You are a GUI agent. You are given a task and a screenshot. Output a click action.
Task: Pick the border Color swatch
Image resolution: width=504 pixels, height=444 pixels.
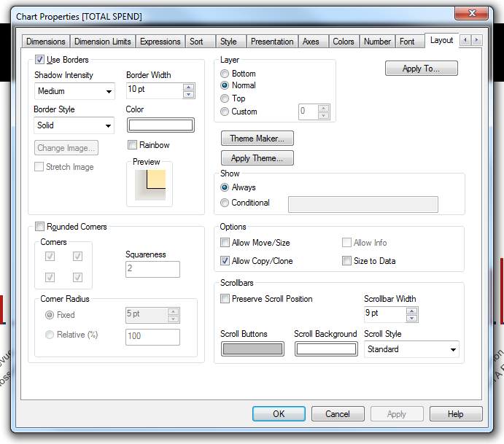coord(160,125)
